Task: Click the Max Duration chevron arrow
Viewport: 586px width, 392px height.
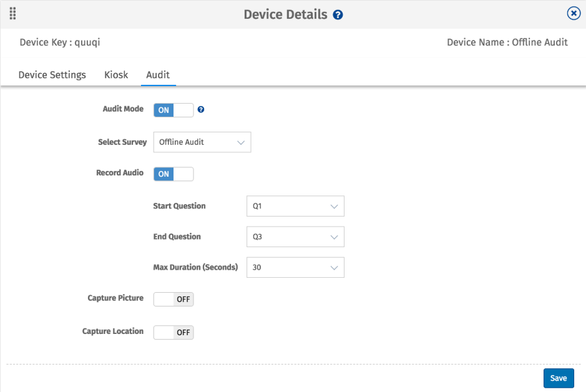Action: (336, 267)
